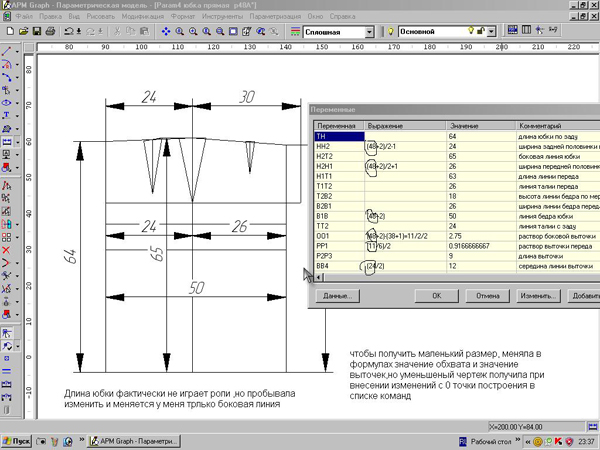The width and height of the screenshot is (600, 450).
Task: Open the Сплошная line type dropdown
Action: 369,32
